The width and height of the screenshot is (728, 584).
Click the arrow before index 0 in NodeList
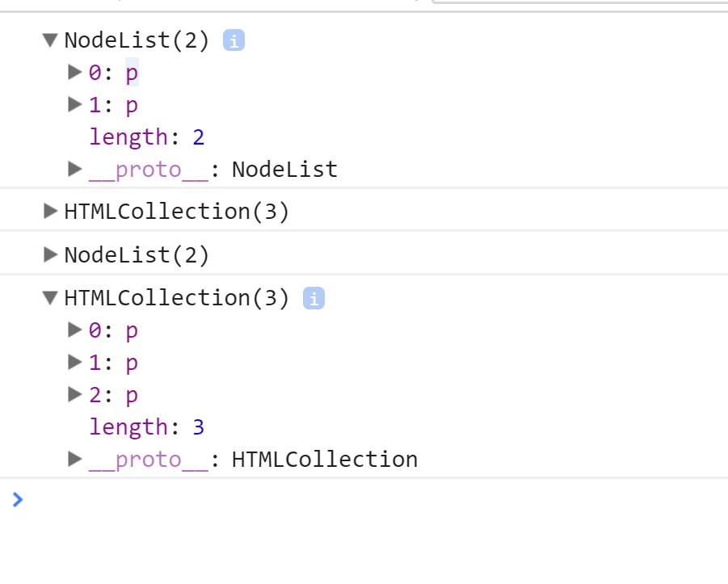74,72
